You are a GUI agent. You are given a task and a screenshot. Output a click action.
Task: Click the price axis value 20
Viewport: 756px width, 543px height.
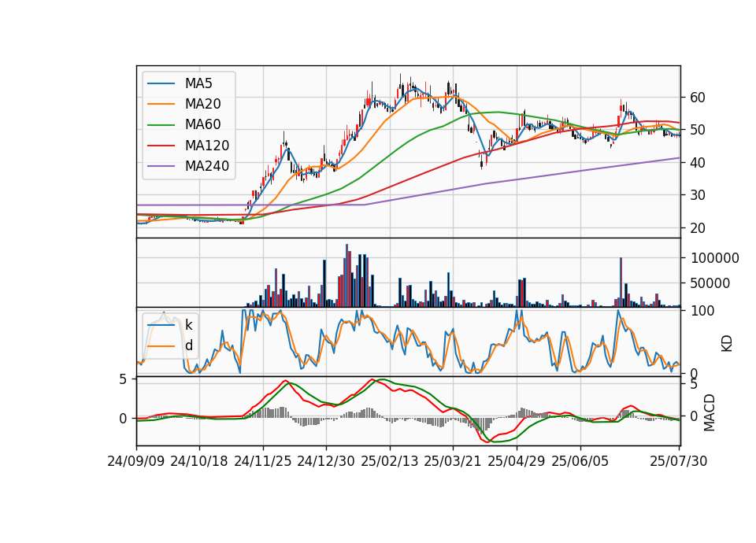tap(697, 228)
